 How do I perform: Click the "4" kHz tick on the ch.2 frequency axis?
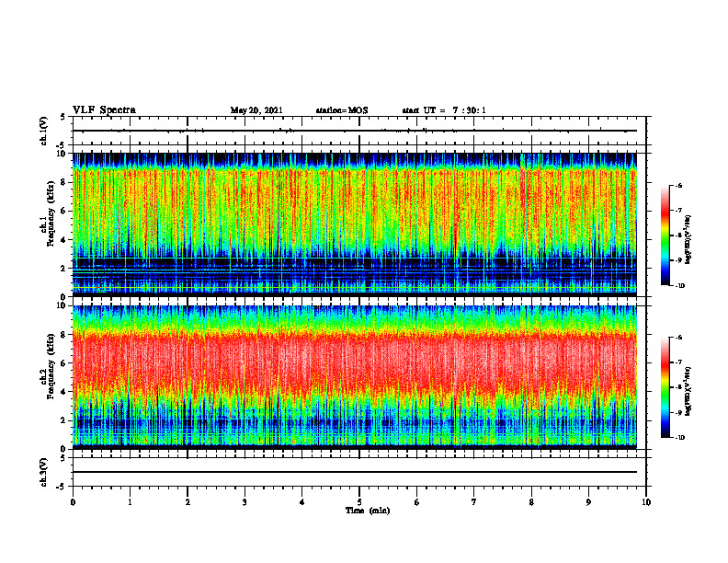tap(64, 392)
